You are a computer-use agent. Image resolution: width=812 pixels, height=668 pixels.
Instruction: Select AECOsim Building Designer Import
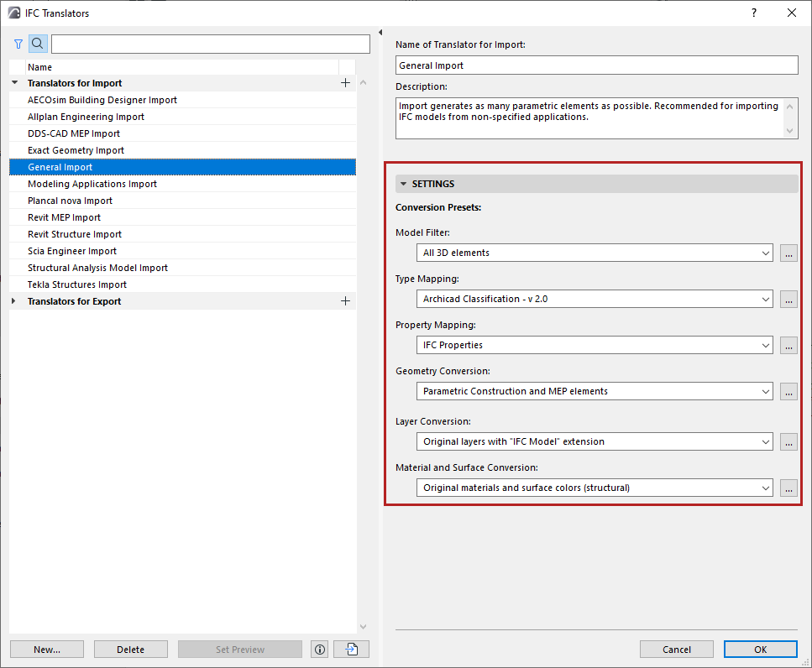182,100
